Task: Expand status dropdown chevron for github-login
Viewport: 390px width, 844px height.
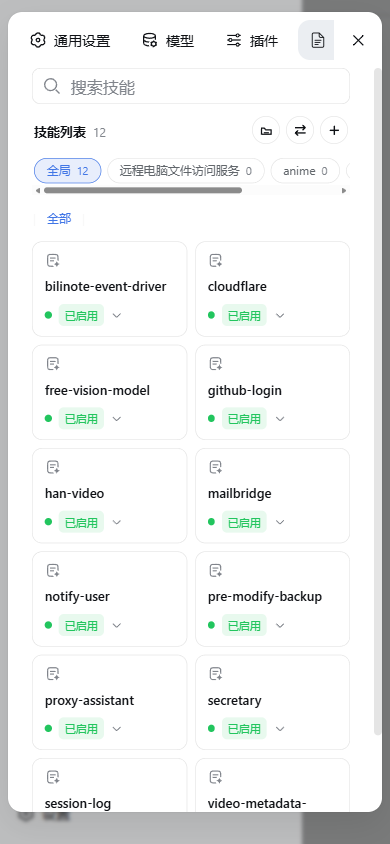Action: point(280,419)
